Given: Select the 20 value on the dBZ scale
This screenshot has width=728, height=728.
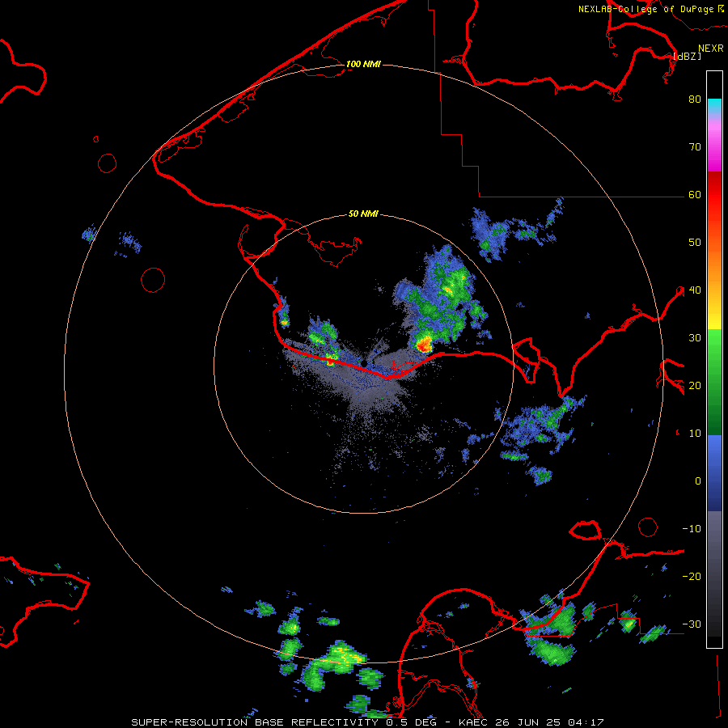Looking at the screenshot, I should 695,386.
